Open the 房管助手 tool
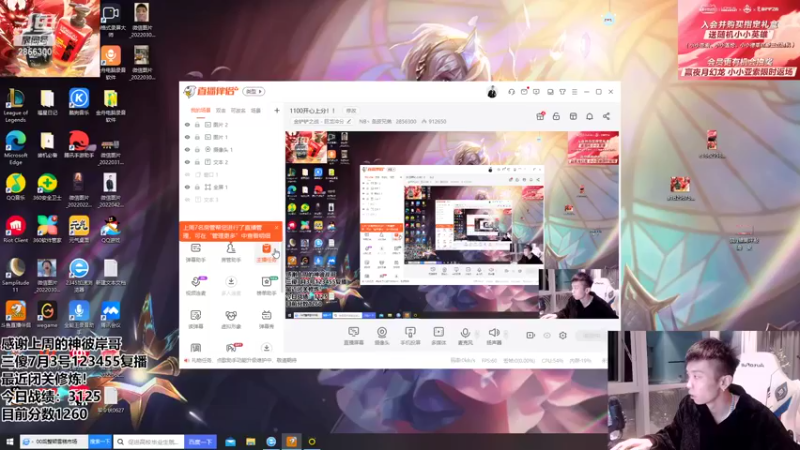800x450 pixels. coord(231,253)
